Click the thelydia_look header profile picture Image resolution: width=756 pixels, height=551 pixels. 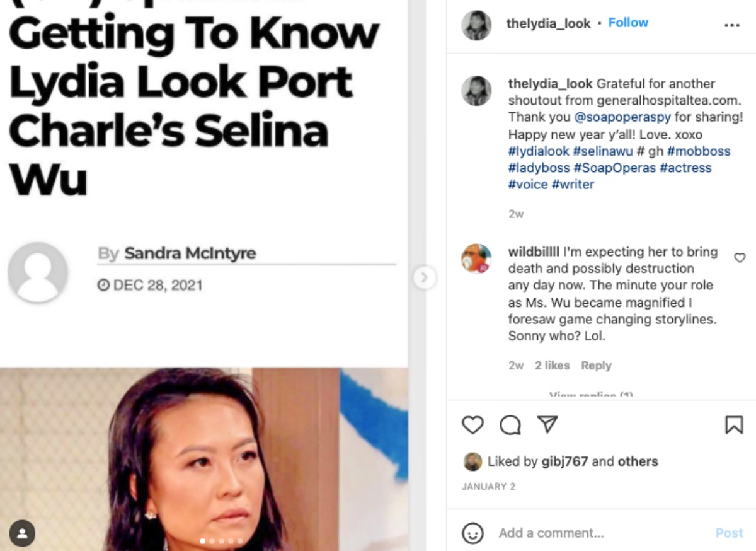pyautogui.click(x=476, y=25)
